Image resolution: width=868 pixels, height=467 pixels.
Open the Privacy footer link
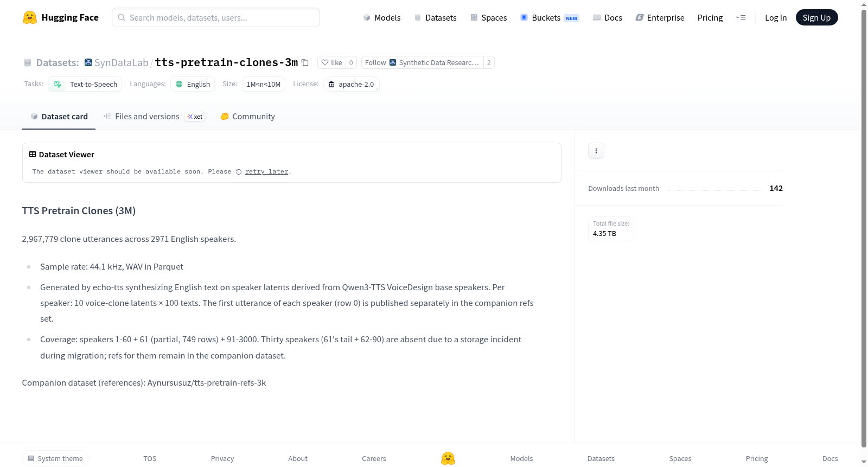[x=222, y=458]
